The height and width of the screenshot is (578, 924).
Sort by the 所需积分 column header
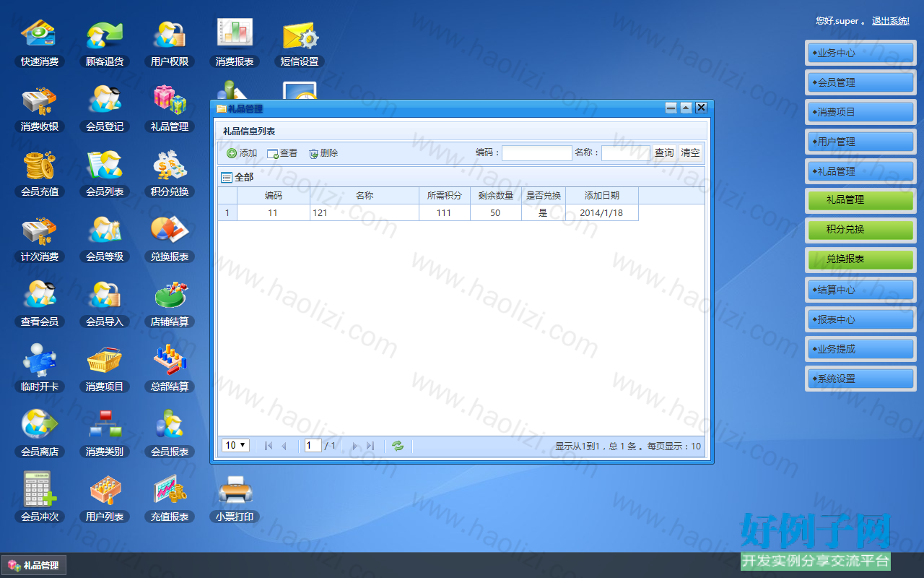(x=445, y=196)
